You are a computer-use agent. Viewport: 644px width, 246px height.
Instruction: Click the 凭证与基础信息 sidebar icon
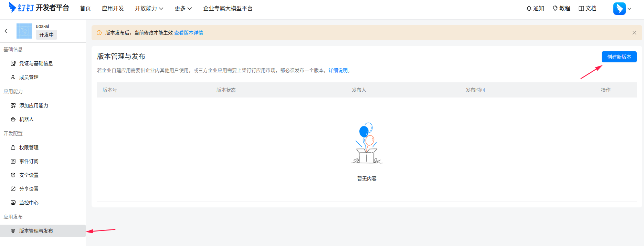[x=13, y=63]
